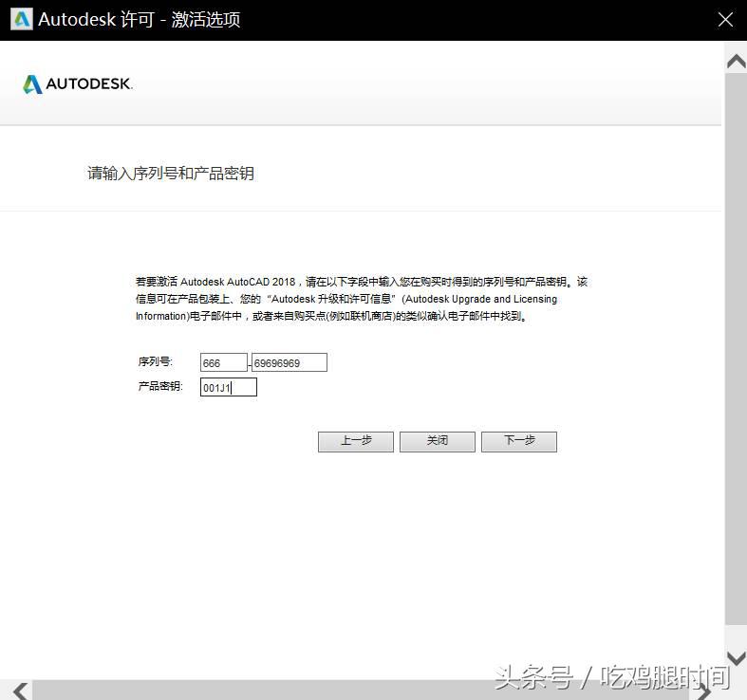The width and height of the screenshot is (747, 700).
Task: Click the Autodesk icon in the title bar
Action: (x=22, y=20)
